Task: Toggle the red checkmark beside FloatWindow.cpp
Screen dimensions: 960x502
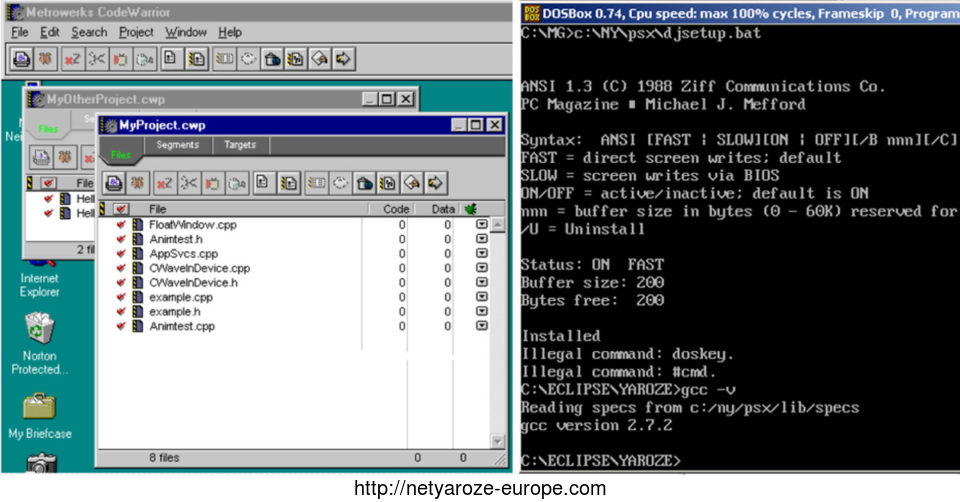Action: 121,225
